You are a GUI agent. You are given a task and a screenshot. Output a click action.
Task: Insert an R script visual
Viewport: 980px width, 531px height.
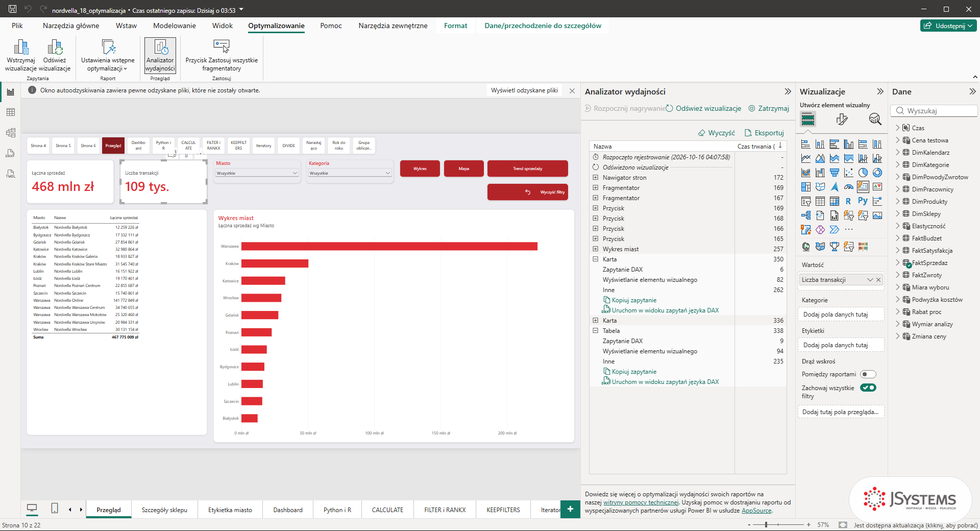848,201
